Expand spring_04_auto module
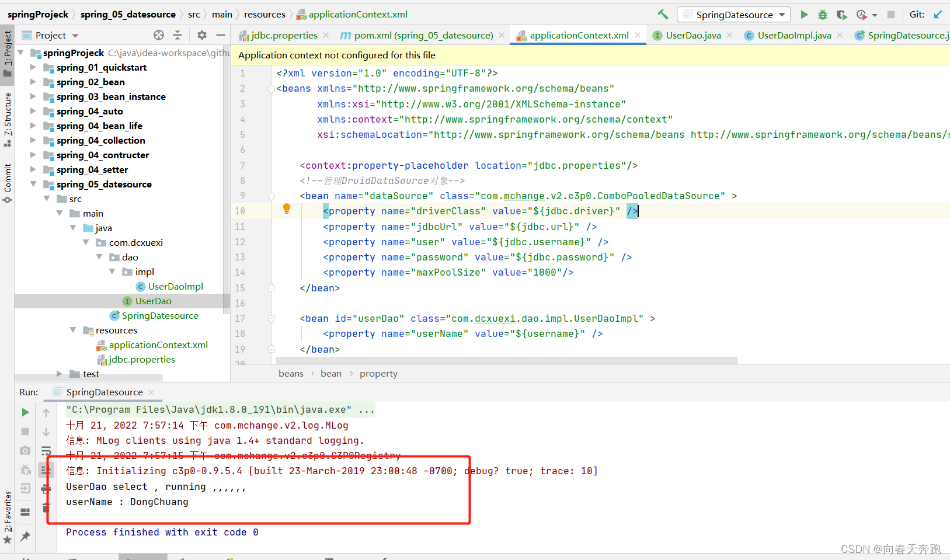 coord(33,111)
